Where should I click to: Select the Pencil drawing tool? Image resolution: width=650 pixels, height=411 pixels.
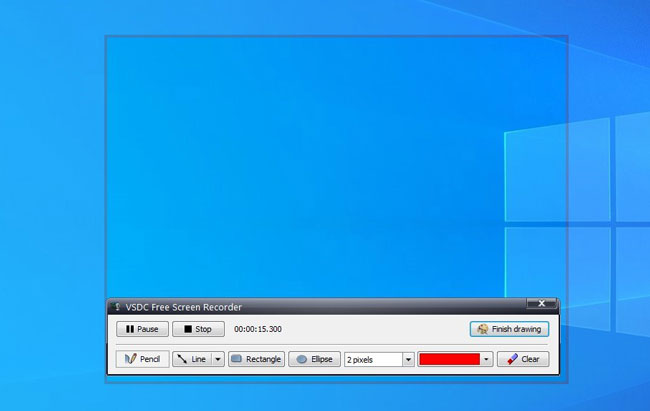[x=142, y=359]
